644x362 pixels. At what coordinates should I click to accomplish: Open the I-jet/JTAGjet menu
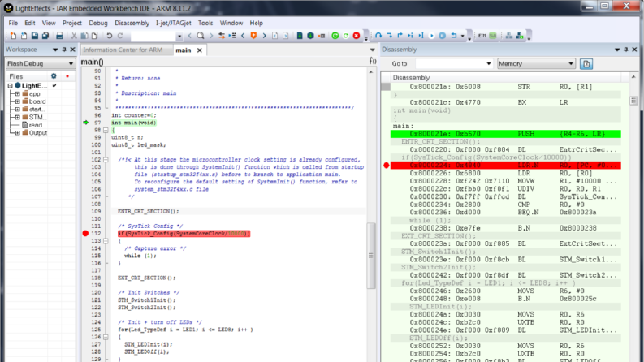coord(173,23)
